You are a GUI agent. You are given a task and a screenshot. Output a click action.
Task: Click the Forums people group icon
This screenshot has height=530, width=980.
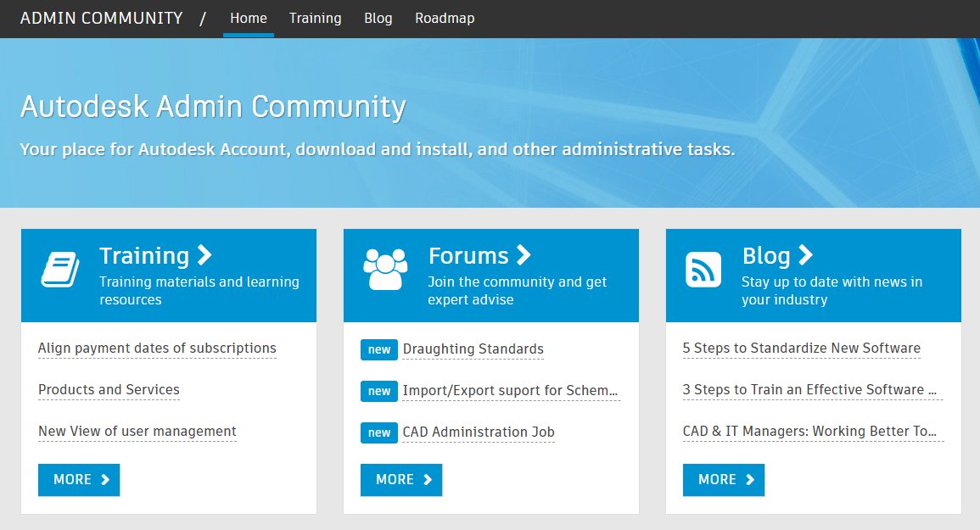pos(385,270)
